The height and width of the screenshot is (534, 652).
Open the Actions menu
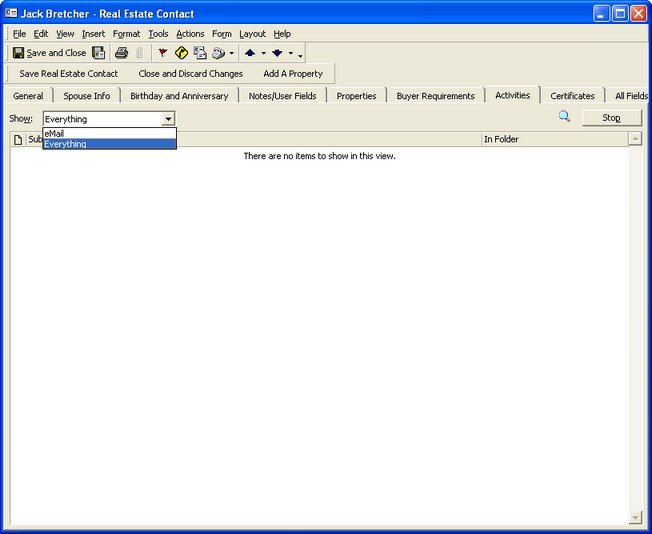tap(190, 34)
